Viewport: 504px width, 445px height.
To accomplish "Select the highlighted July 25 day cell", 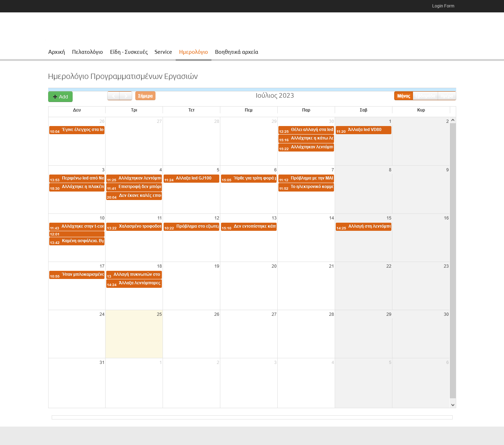I will coord(134,335).
